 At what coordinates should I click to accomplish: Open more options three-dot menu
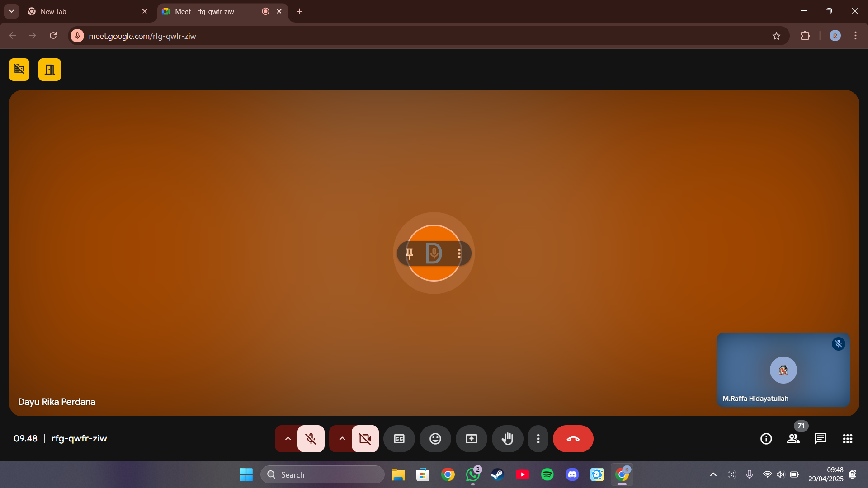(538, 439)
